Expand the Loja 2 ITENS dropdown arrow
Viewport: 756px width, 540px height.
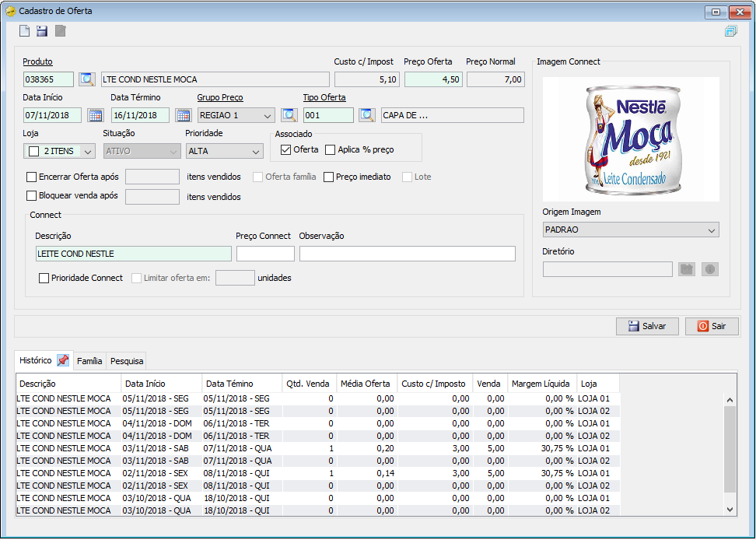tap(88, 152)
